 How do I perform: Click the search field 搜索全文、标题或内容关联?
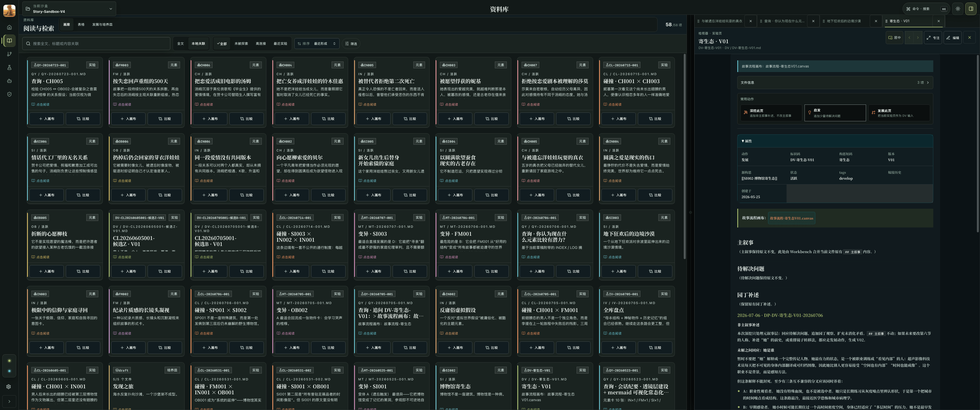pyautogui.click(x=96, y=44)
